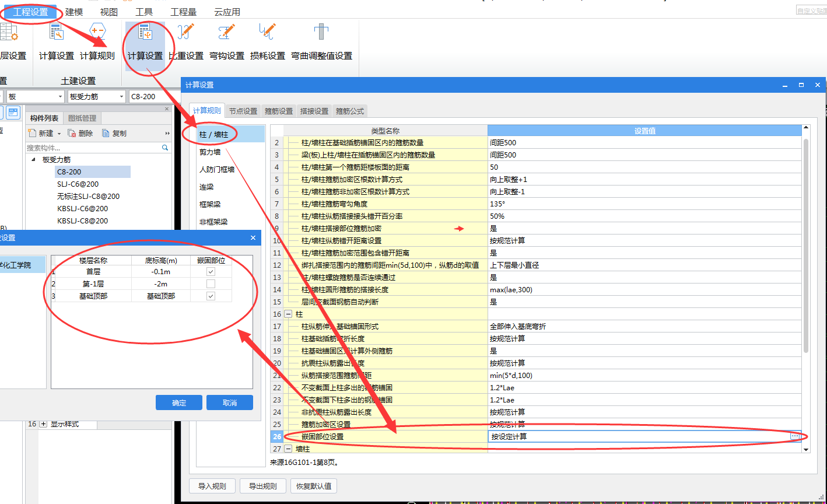This screenshot has width=827, height=504.
Task: Toggle 嵌固部位 checkbox for 首层
Action: point(211,271)
